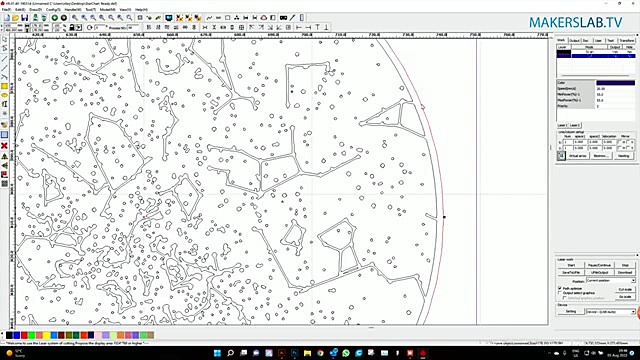640x360 pixels.
Task: Click the Virtual array button
Action: click(x=578, y=156)
